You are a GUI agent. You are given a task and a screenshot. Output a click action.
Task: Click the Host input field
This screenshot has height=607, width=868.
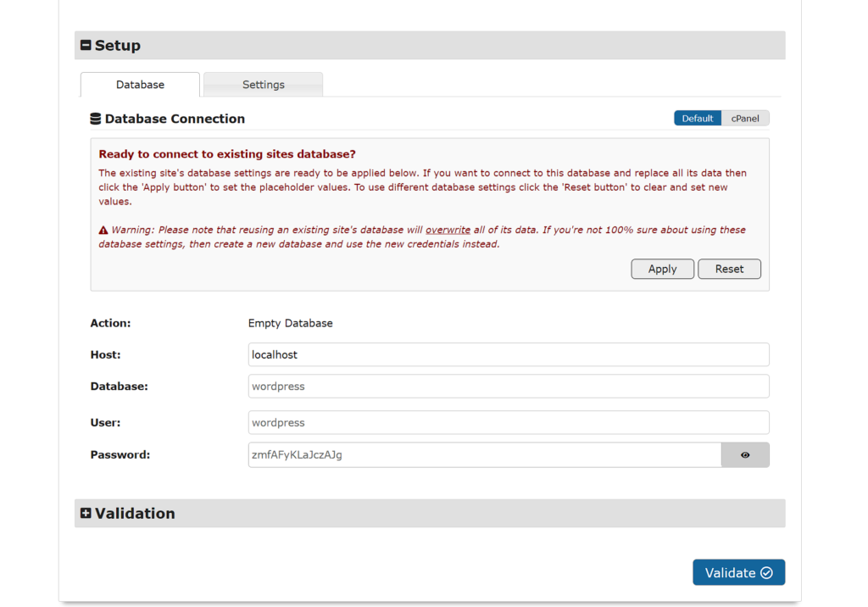pyautogui.click(x=508, y=354)
